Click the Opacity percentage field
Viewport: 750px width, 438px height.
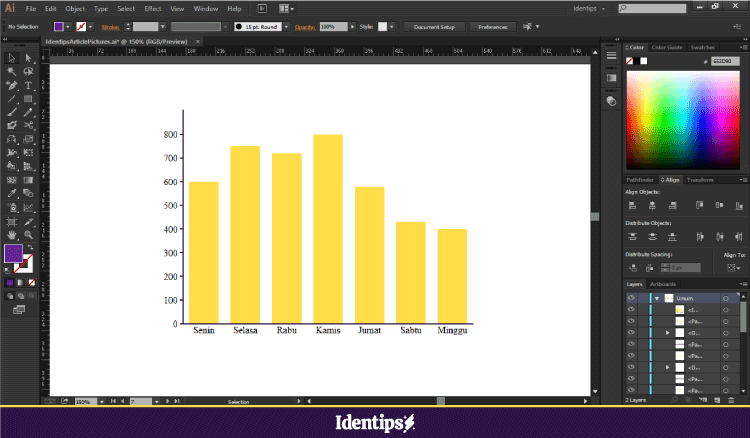(334, 26)
